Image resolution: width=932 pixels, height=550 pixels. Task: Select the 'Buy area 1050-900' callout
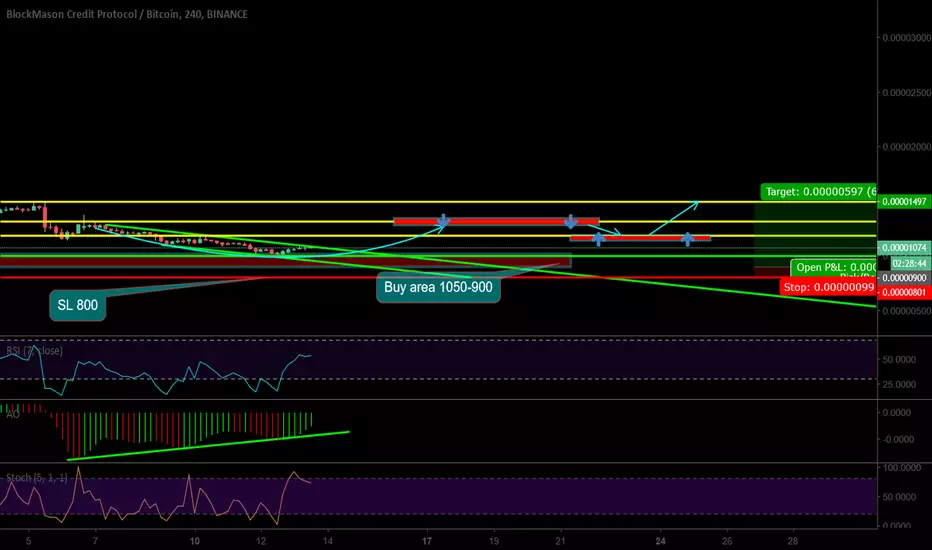point(438,287)
